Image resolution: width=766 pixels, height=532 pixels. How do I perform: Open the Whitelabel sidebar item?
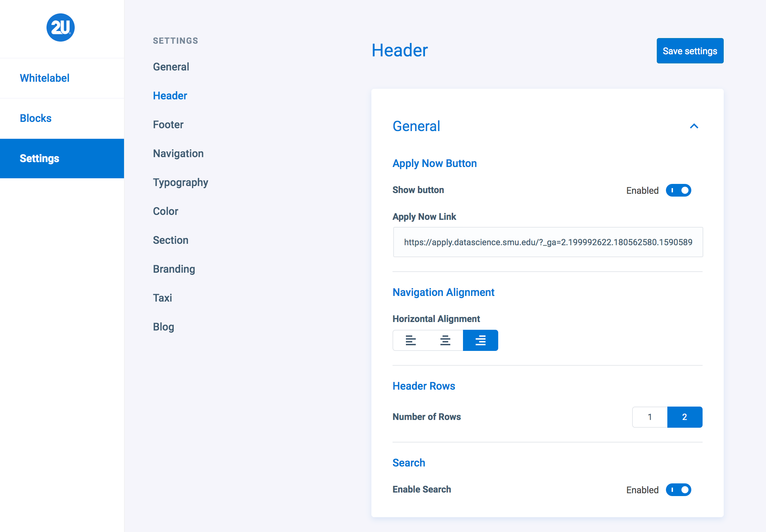tap(44, 78)
